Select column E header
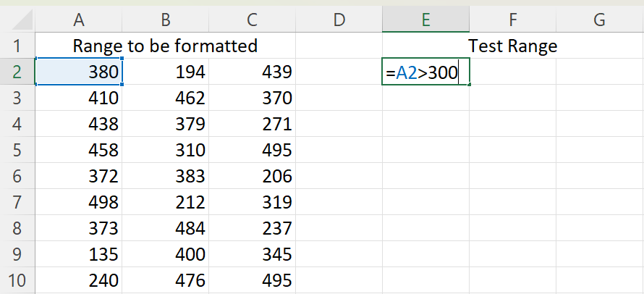 pos(425,19)
